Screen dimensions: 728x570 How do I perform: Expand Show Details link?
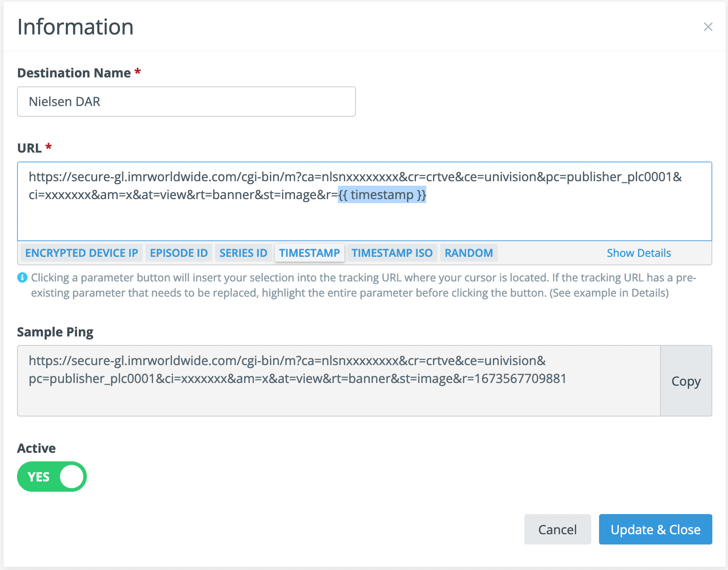(x=638, y=253)
